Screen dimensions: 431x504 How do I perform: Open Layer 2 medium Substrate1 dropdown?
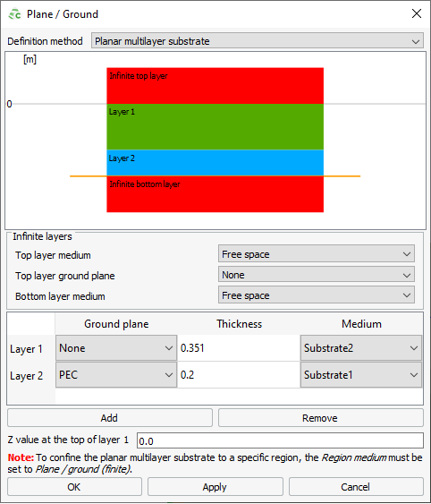point(361,375)
